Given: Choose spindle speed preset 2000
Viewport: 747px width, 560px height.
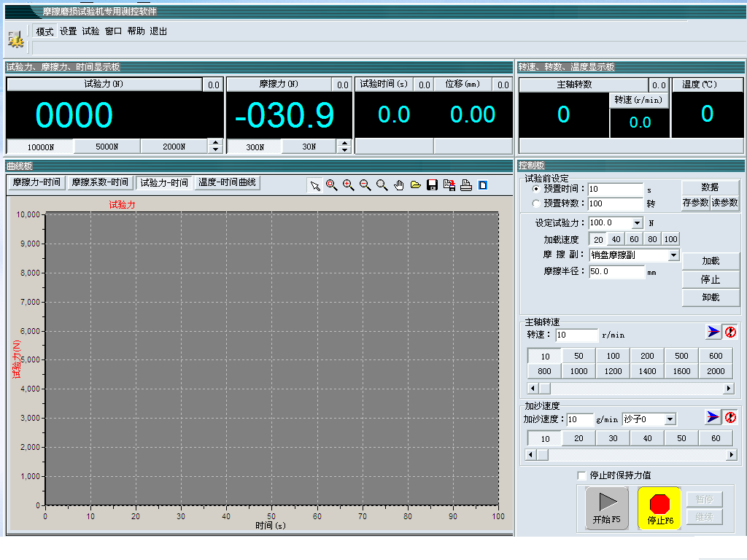Looking at the screenshot, I should click(716, 371).
